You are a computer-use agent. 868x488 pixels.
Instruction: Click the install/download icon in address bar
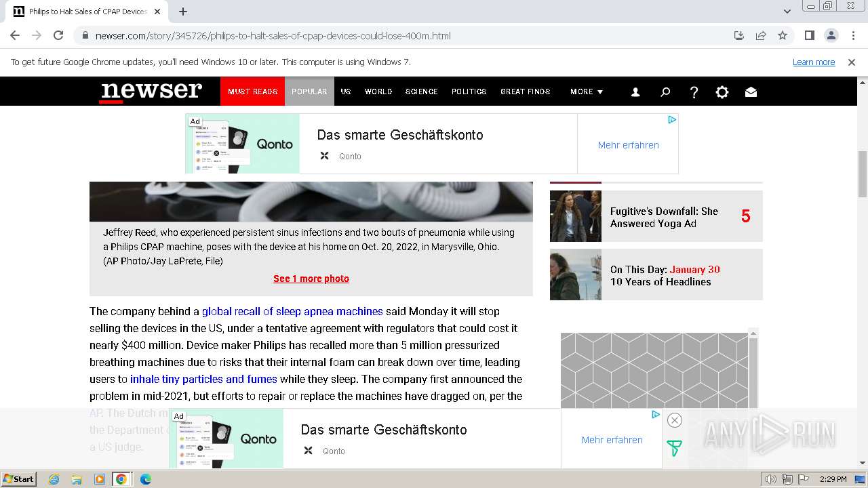(x=739, y=35)
